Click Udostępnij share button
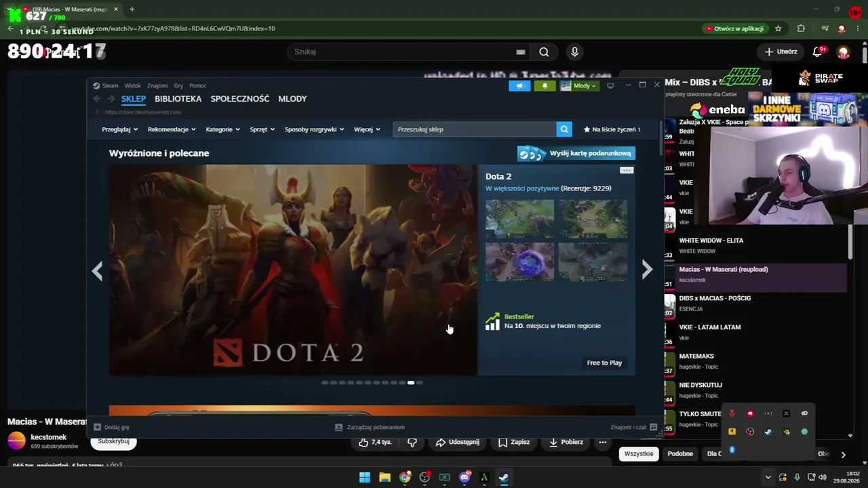 point(458,442)
